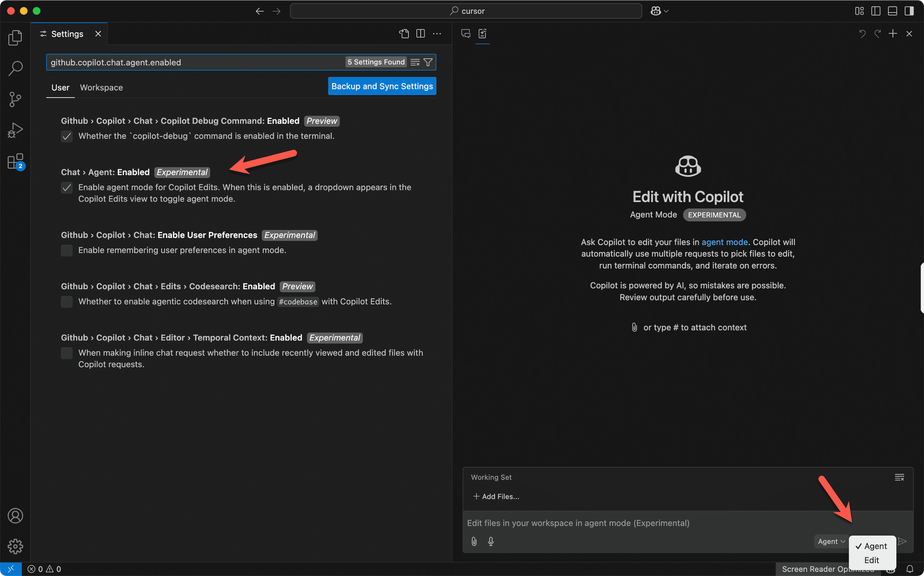Click the Open Settings (JSON) icon

click(x=404, y=34)
